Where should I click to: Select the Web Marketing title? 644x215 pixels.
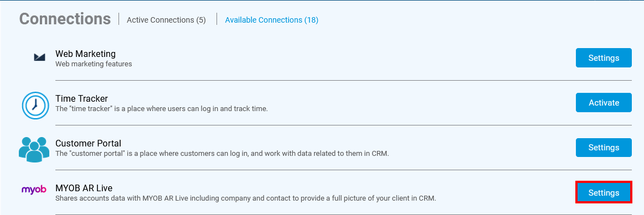coord(85,54)
